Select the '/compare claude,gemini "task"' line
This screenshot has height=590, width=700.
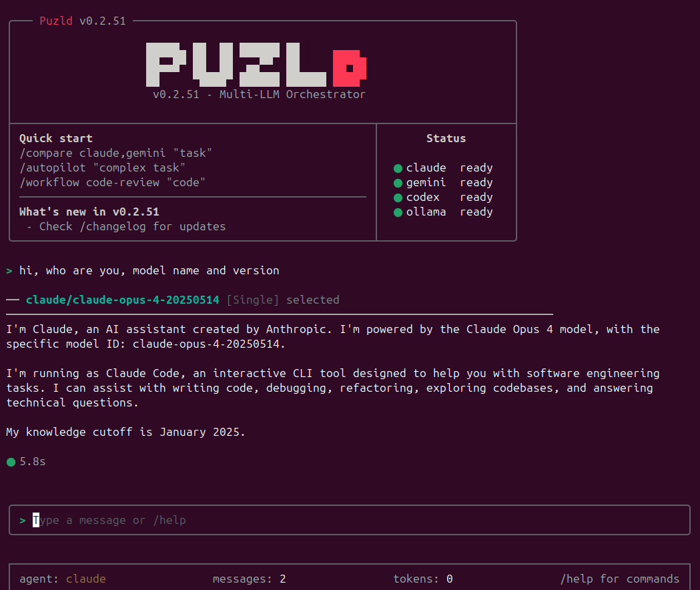click(115, 154)
